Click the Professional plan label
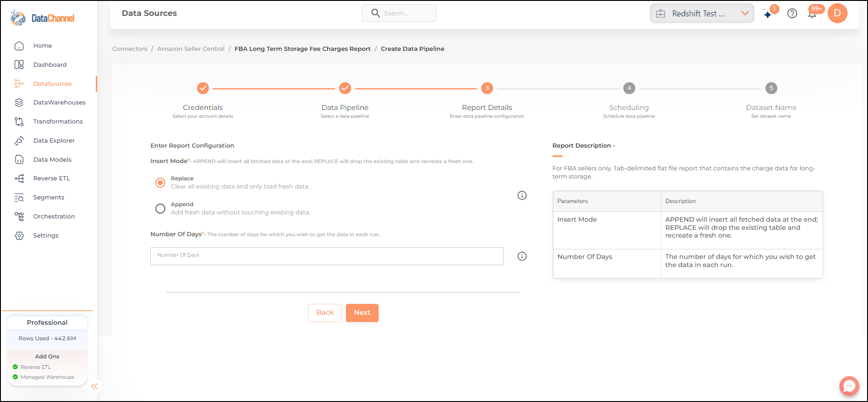 coord(47,323)
